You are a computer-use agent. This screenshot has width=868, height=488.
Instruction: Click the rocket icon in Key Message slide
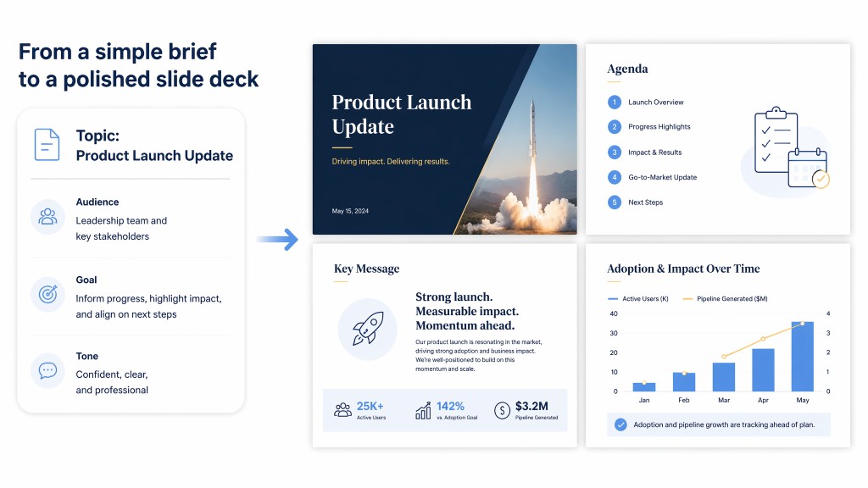pos(368,329)
